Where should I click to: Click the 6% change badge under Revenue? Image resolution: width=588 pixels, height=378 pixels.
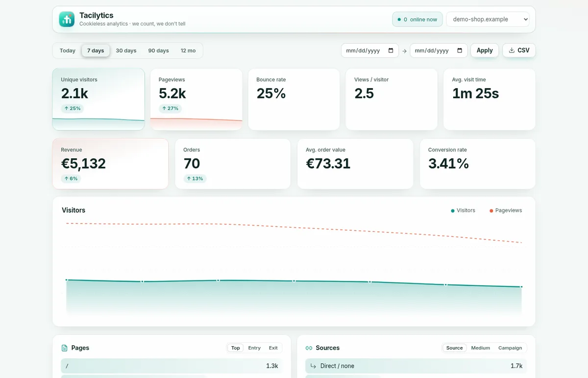71,178
